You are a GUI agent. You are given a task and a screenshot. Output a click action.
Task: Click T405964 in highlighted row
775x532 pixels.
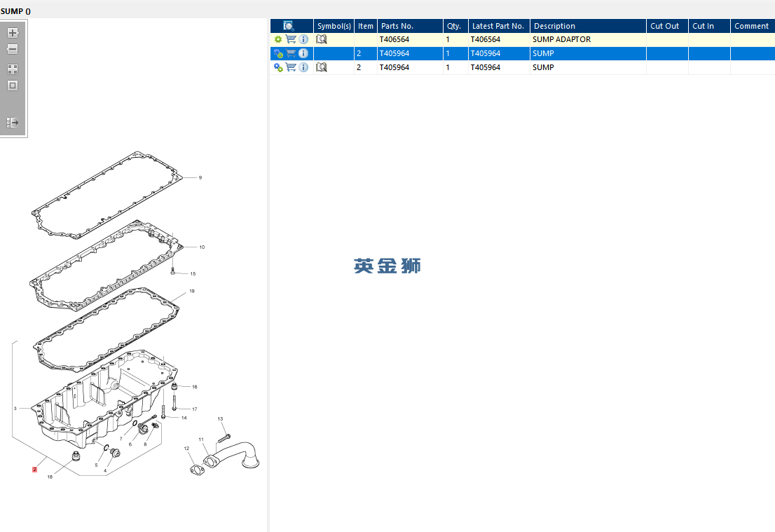click(395, 53)
